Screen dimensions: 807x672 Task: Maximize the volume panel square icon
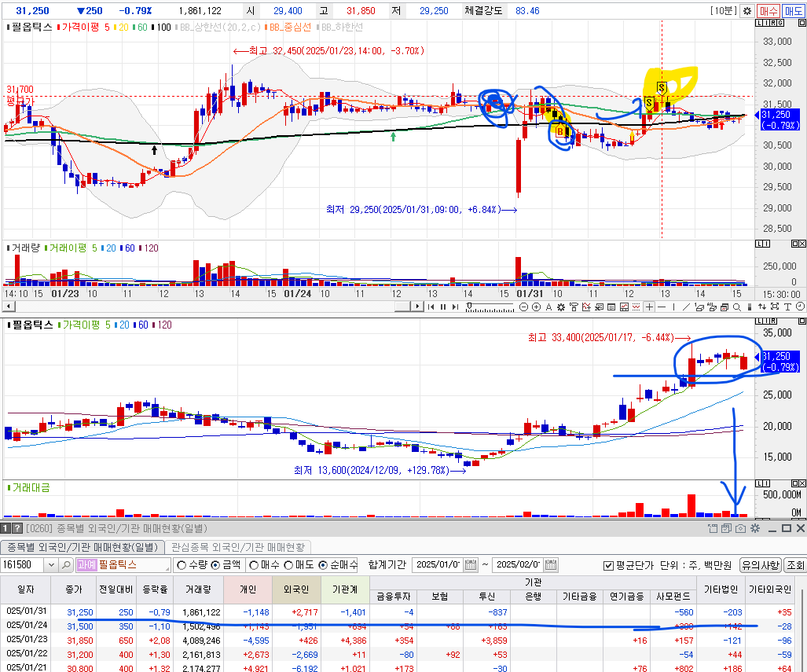pos(795,244)
